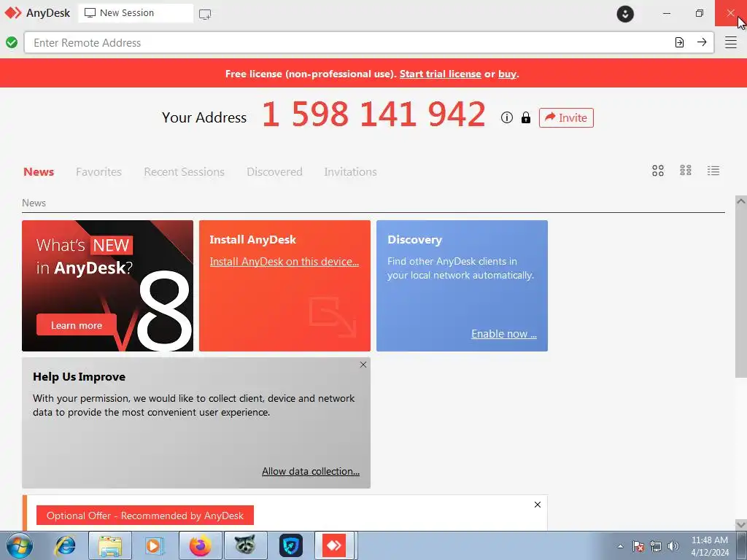This screenshot has width=747, height=560.
Task: Click the green connection status checkmark
Action: point(12,43)
